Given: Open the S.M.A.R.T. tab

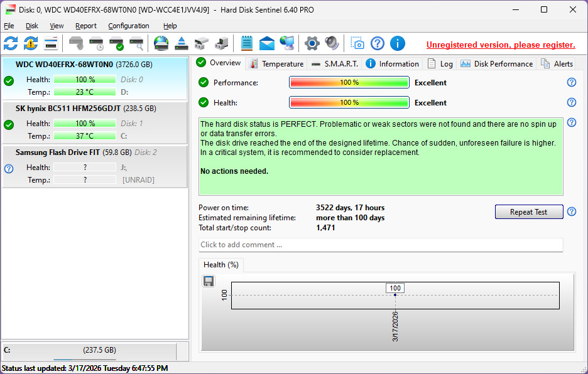Looking at the screenshot, I should [335, 64].
